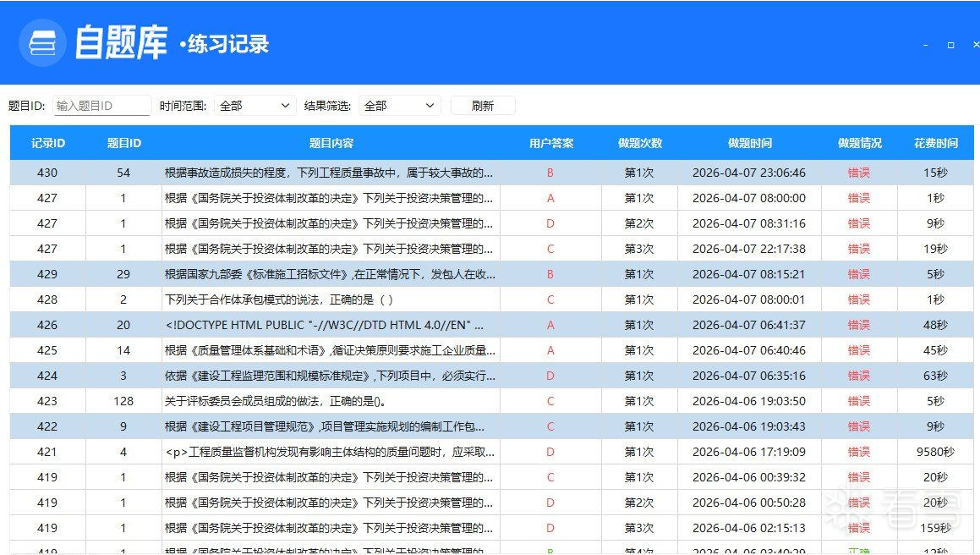Select record ID 429 cell

coord(47,274)
